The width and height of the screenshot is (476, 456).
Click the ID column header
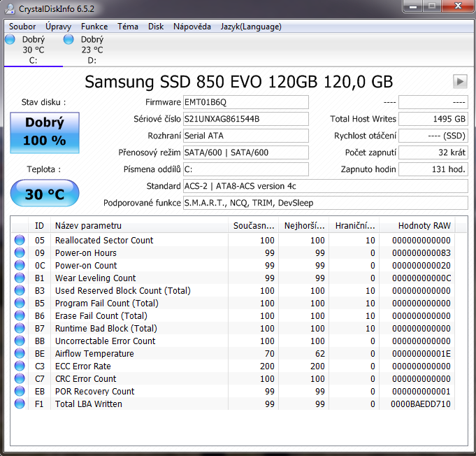click(x=39, y=226)
